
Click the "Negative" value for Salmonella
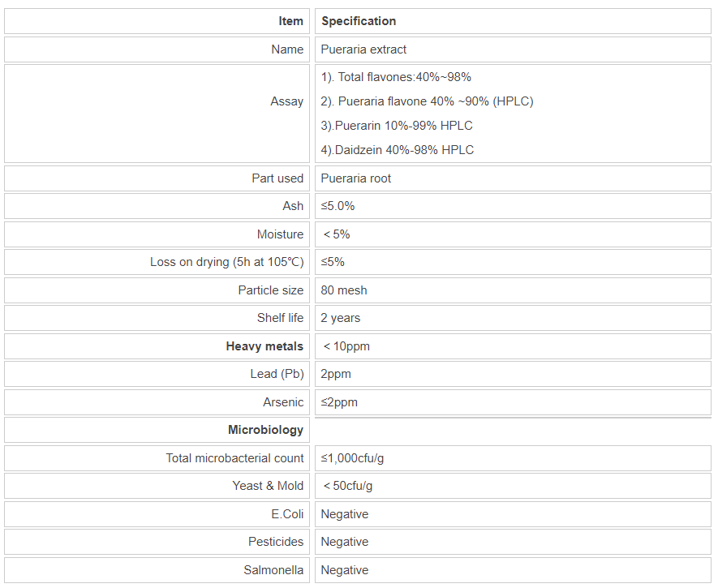(344, 570)
